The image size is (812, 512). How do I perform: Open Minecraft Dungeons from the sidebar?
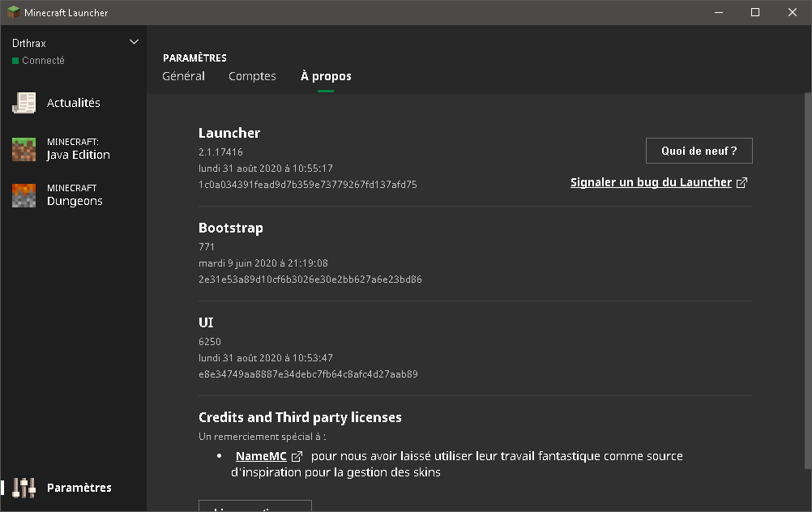pos(75,195)
